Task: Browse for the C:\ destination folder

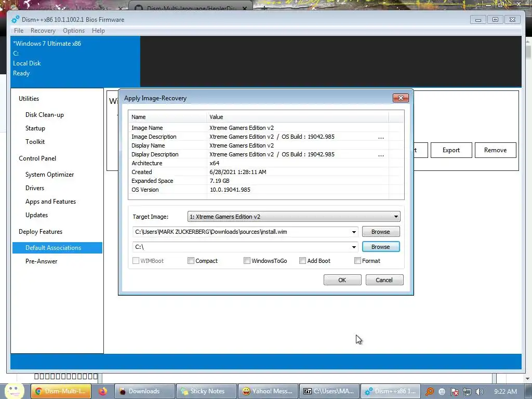Action: 381,247
